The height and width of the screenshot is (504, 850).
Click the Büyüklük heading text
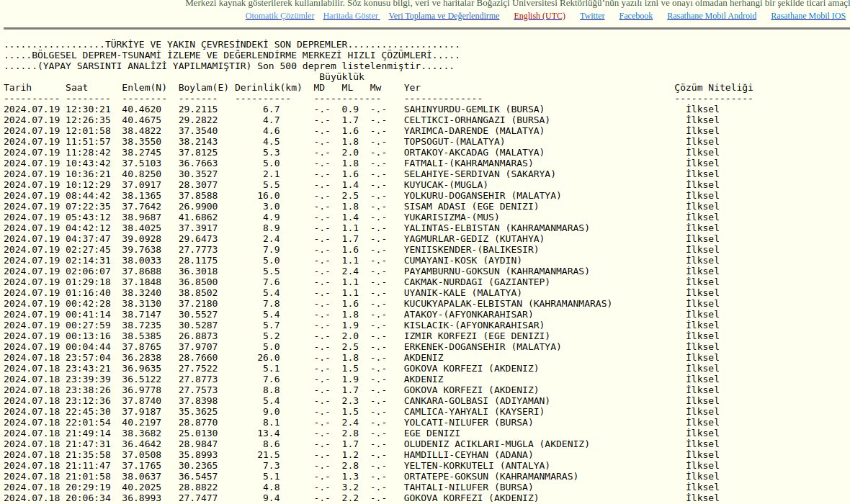pos(341,77)
